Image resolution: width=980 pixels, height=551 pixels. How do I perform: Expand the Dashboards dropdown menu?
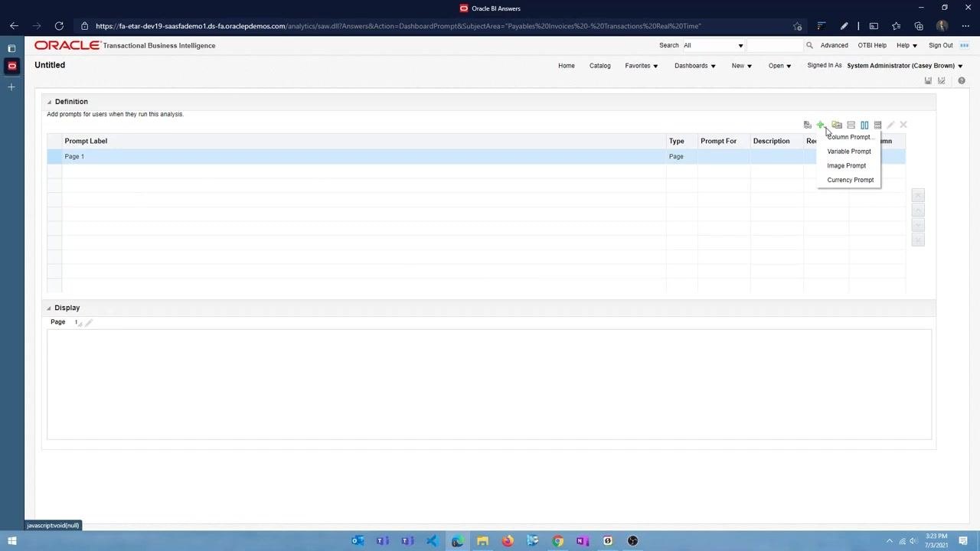[695, 66]
